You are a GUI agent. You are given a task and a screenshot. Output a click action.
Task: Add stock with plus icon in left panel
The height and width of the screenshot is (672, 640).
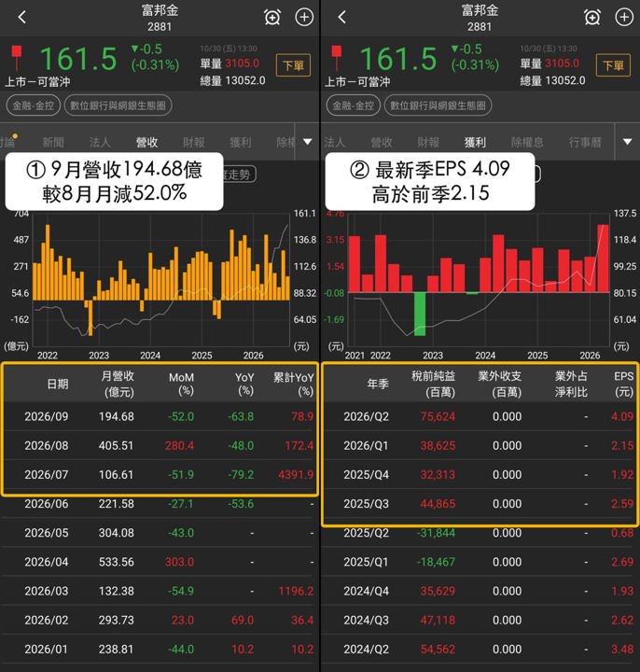pyautogui.click(x=304, y=17)
